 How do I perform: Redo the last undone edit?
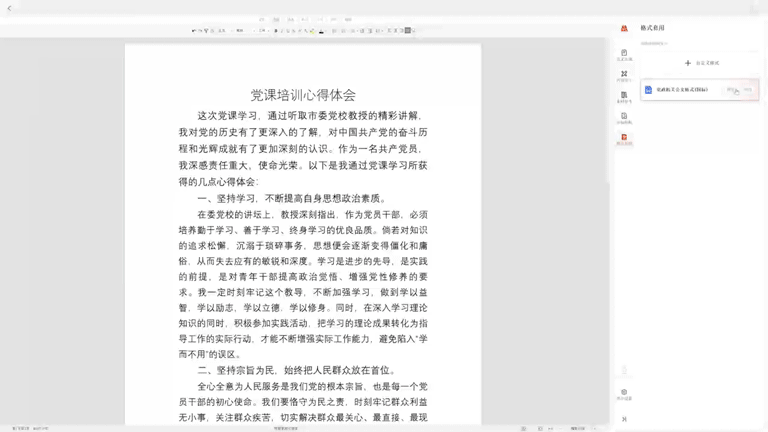[x=200, y=30]
